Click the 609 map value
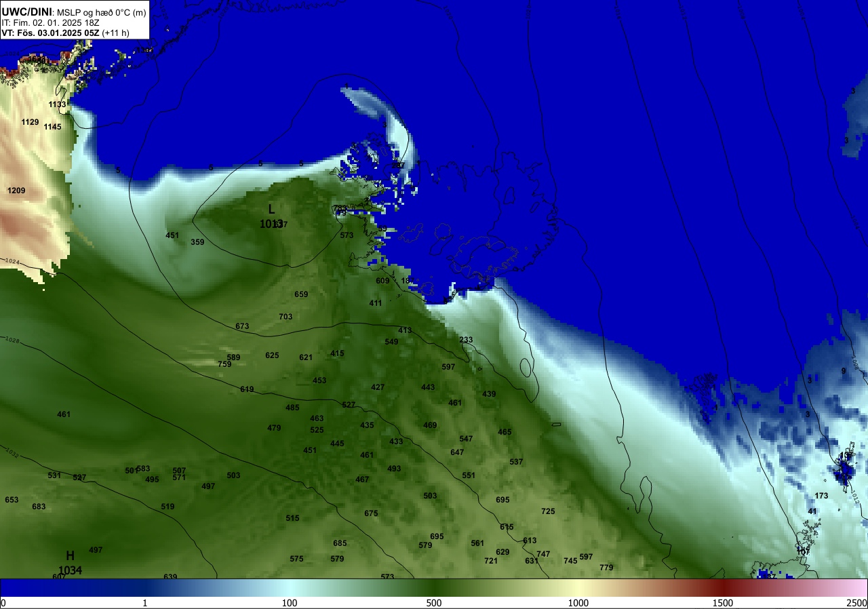Viewport: 868px width, 609px height. pos(382,281)
